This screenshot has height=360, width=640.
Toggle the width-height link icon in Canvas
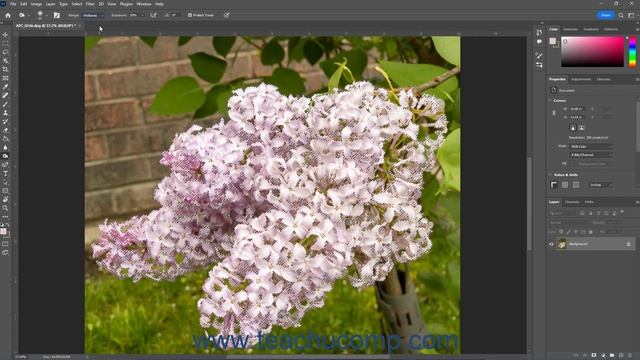coord(554,113)
